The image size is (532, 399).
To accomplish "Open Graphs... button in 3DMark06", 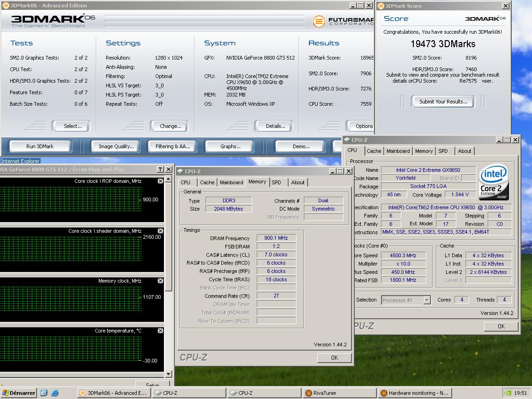I will (230, 146).
